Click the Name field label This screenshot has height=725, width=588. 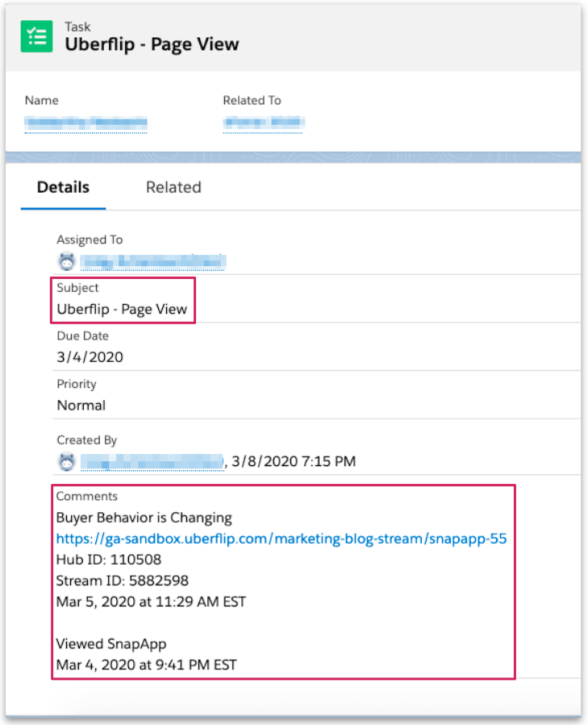click(42, 100)
